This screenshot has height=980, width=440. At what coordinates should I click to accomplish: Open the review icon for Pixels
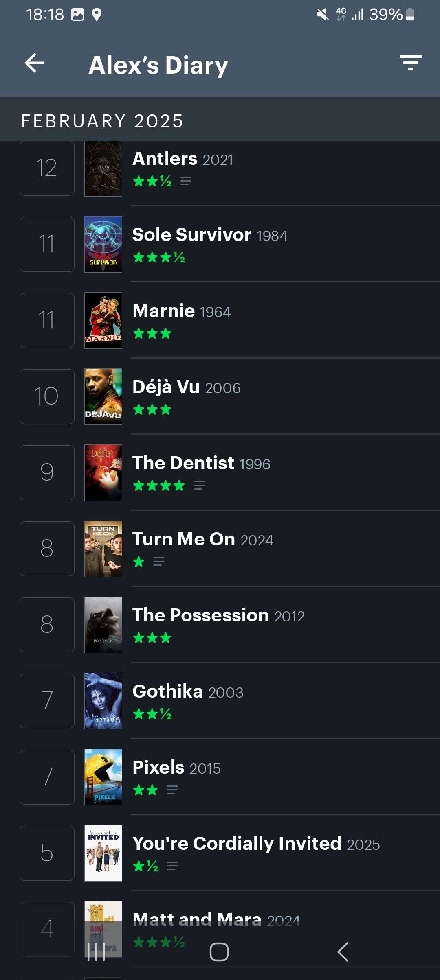coord(172,790)
